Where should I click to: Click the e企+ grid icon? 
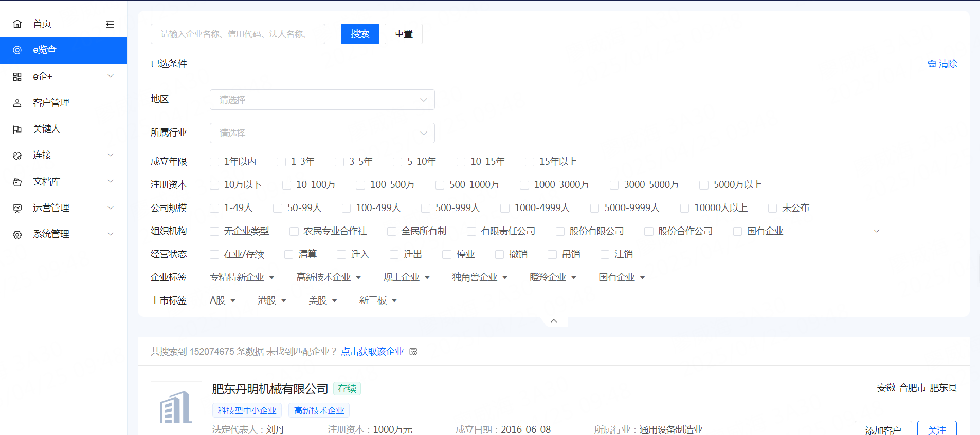tap(17, 77)
